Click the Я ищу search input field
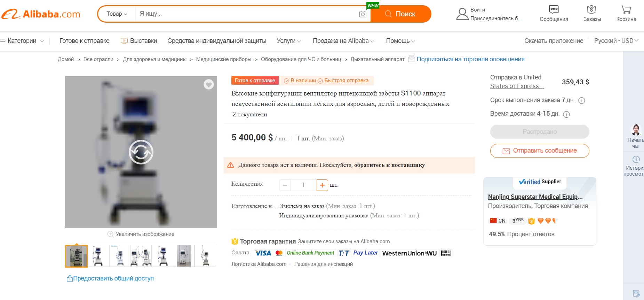Image resolution: width=644 pixels, height=300 pixels. (x=244, y=14)
